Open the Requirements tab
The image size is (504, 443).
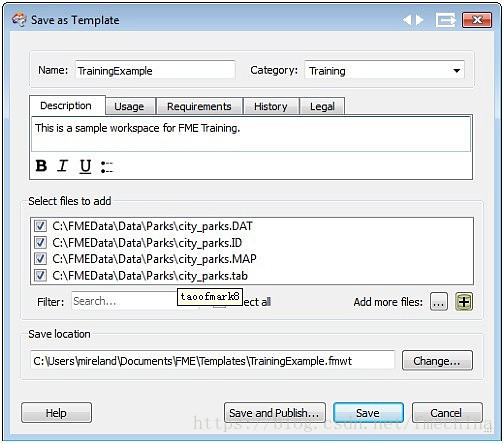[x=199, y=106]
